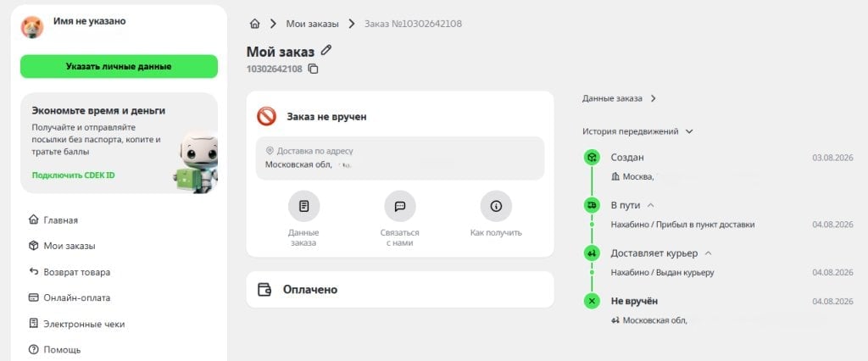Click Имя не указано profile name
868x361 pixels.
coord(90,21)
